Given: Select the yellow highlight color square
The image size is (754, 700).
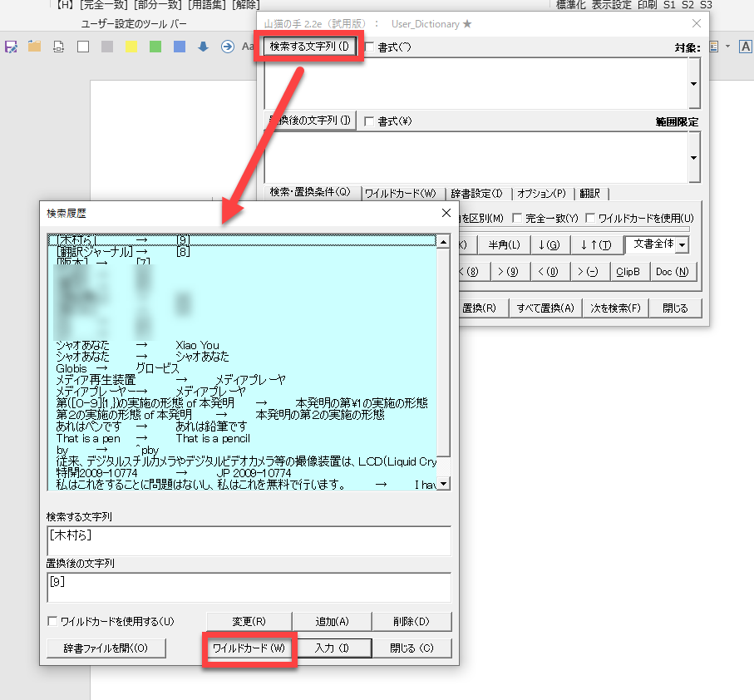Looking at the screenshot, I should (131, 47).
